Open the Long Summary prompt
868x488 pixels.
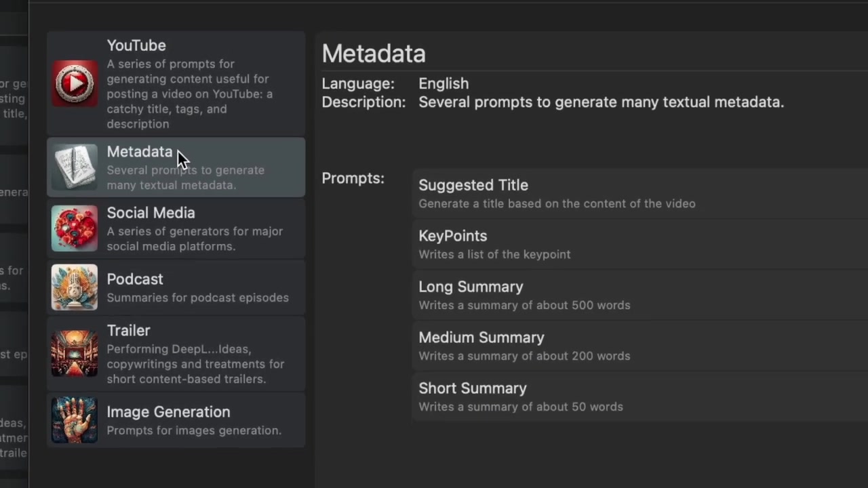[639, 295]
